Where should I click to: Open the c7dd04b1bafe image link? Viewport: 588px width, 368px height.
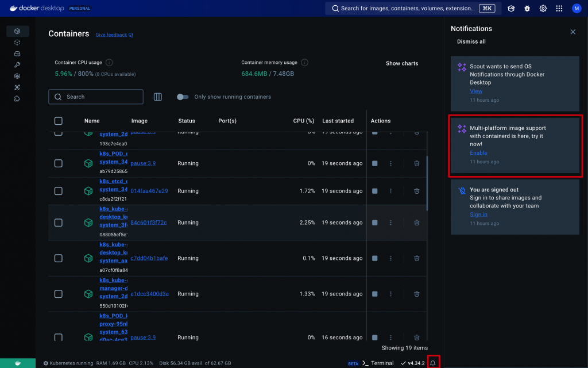149,258
